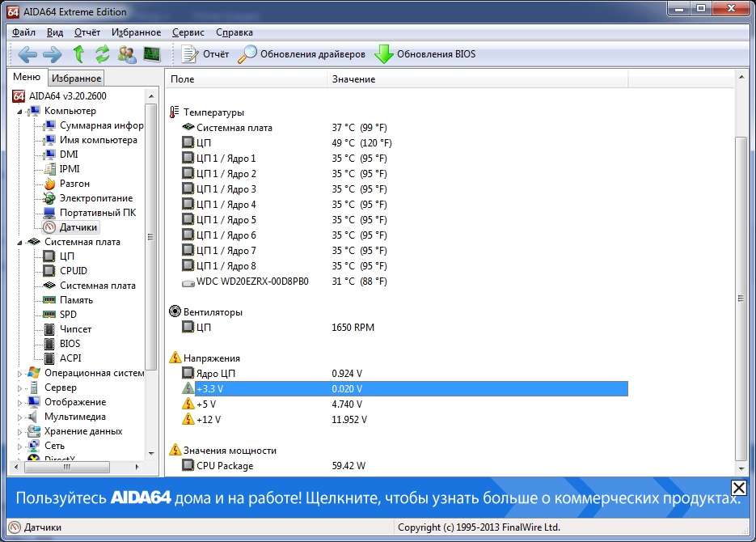Open the Отчёт menu in the menu bar
Viewport: 756px width, 542px height.
click(x=87, y=32)
